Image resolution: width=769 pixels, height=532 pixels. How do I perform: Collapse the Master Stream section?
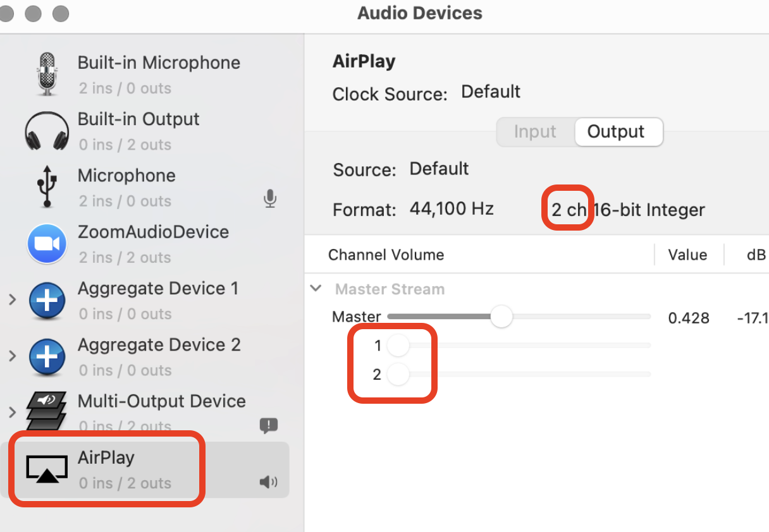(316, 289)
